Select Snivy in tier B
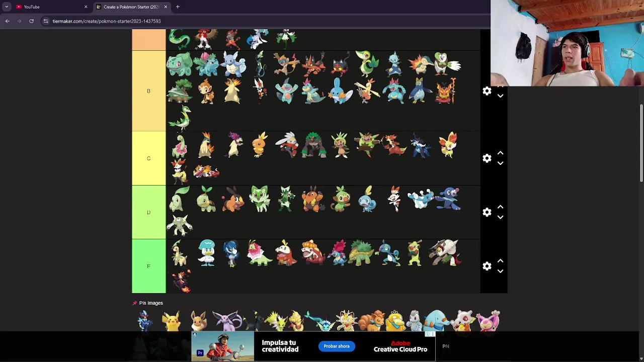The height and width of the screenshot is (362, 644). (367, 64)
